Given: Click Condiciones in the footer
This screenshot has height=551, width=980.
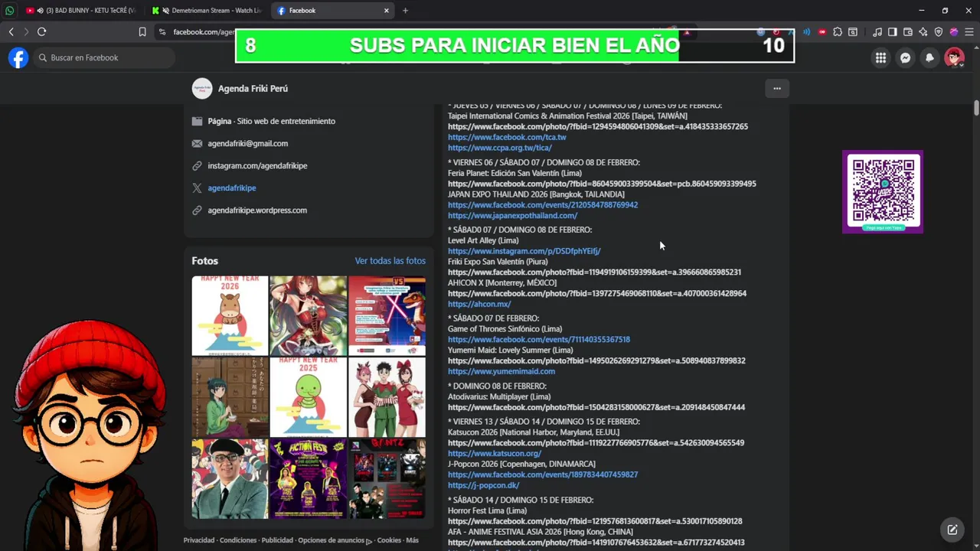Looking at the screenshot, I should [x=238, y=540].
